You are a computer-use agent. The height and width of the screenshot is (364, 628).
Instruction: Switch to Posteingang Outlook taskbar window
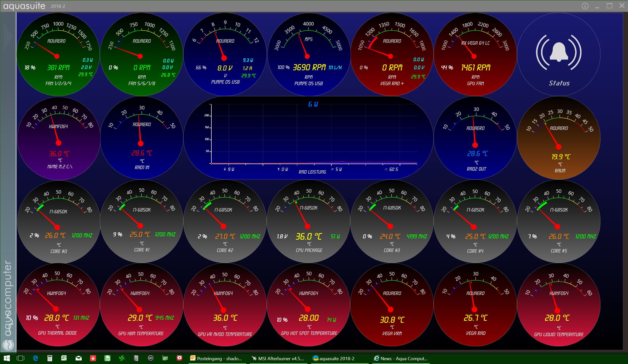point(217,358)
